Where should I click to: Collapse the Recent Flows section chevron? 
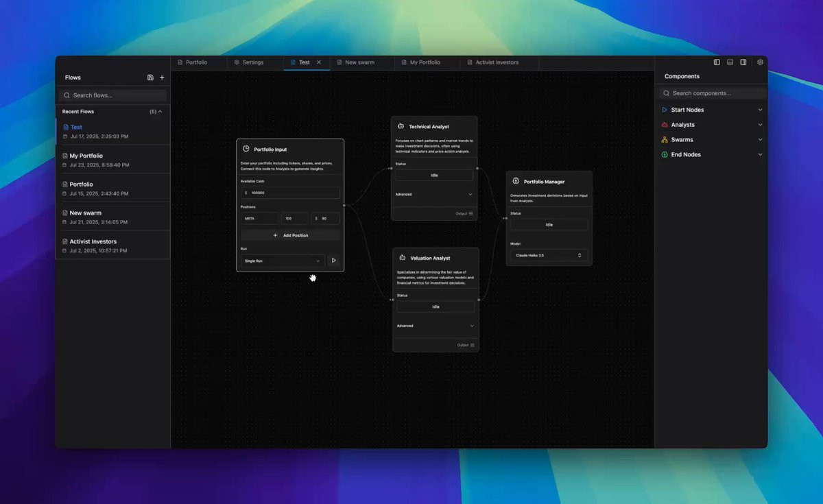tap(160, 111)
